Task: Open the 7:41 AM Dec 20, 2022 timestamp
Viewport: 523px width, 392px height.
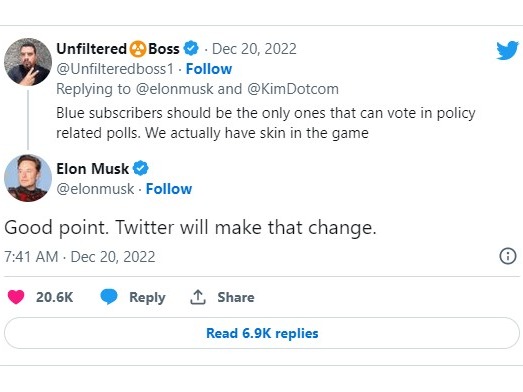Action: [80, 257]
